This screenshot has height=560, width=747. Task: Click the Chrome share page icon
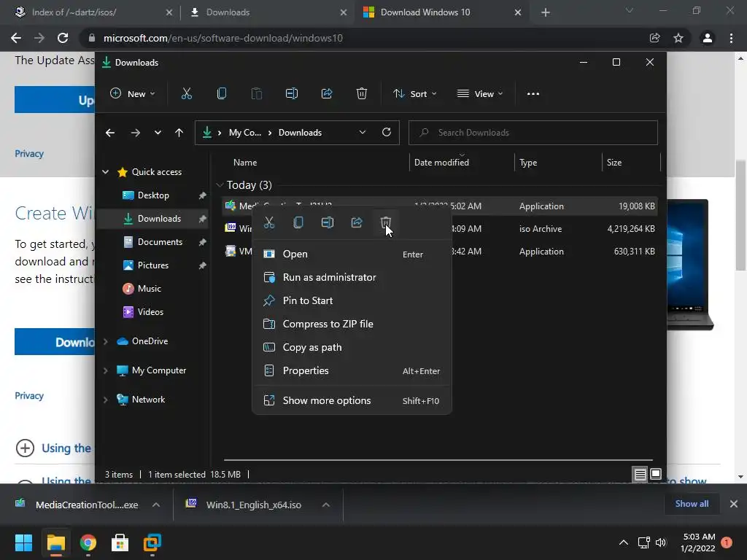[654, 38]
